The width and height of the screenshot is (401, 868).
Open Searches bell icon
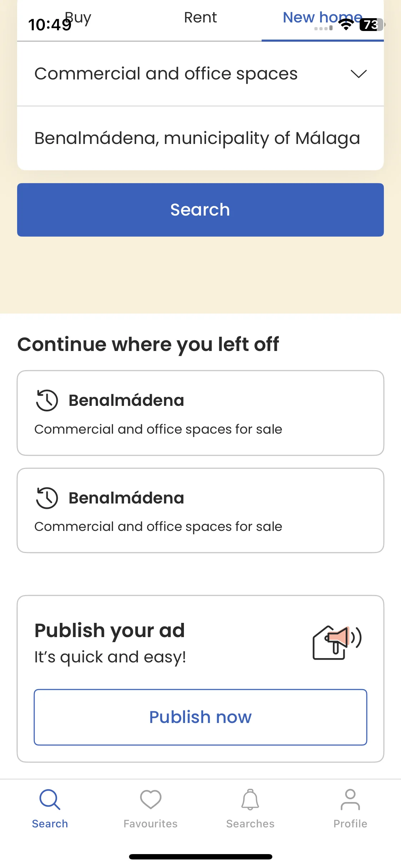pos(250,800)
